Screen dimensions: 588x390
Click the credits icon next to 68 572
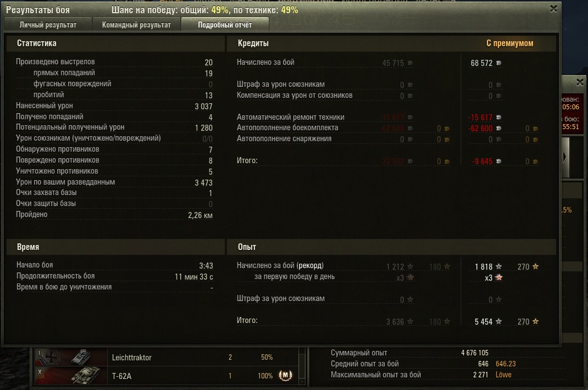pyautogui.click(x=498, y=63)
